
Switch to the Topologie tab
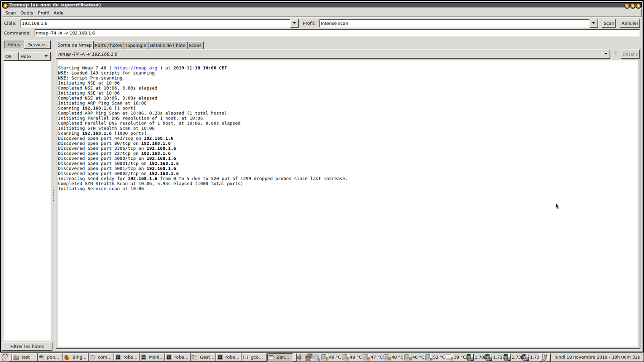136,45
